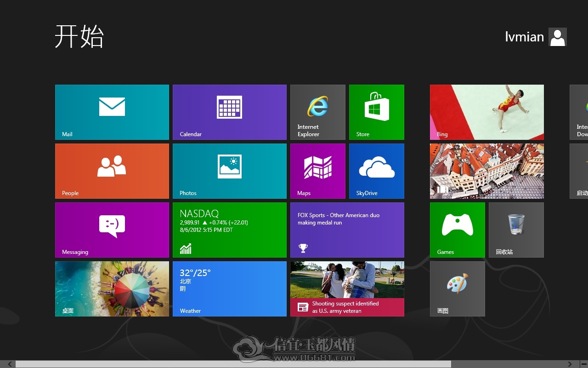Viewport: 588px width, 368px height.
Task: Click the user account avatar picture
Action: [558, 37]
